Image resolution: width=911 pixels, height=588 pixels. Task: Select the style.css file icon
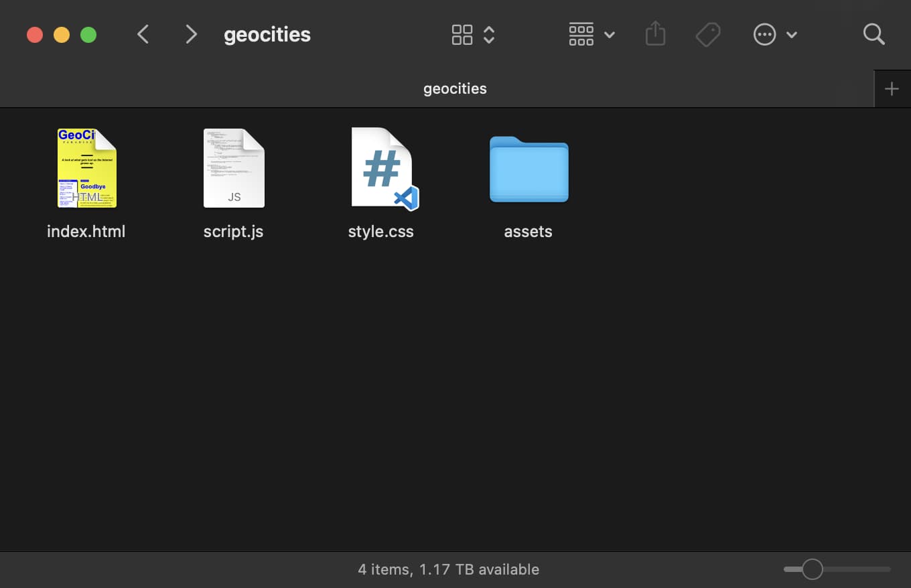[x=382, y=169]
